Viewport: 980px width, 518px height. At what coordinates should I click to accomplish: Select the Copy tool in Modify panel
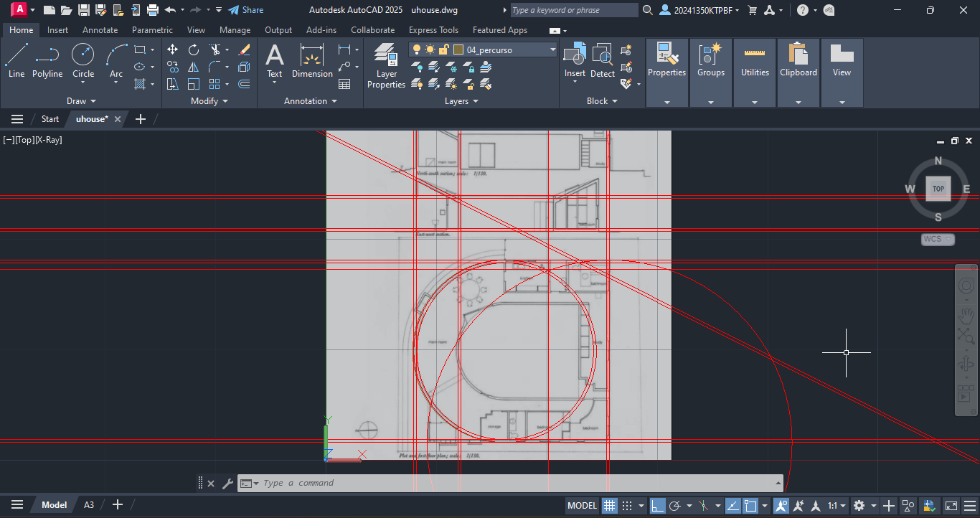(x=172, y=67)
